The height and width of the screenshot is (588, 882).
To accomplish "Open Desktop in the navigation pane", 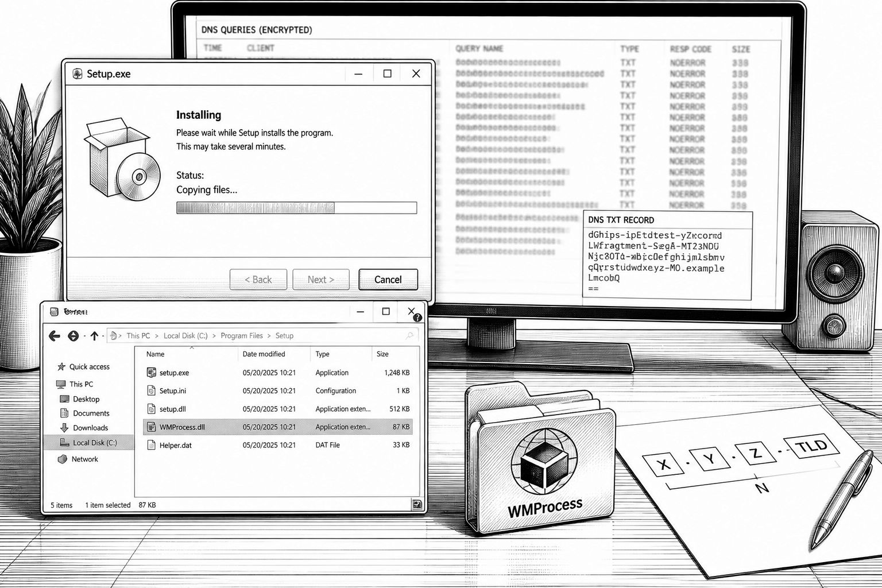I will (80, 399).
